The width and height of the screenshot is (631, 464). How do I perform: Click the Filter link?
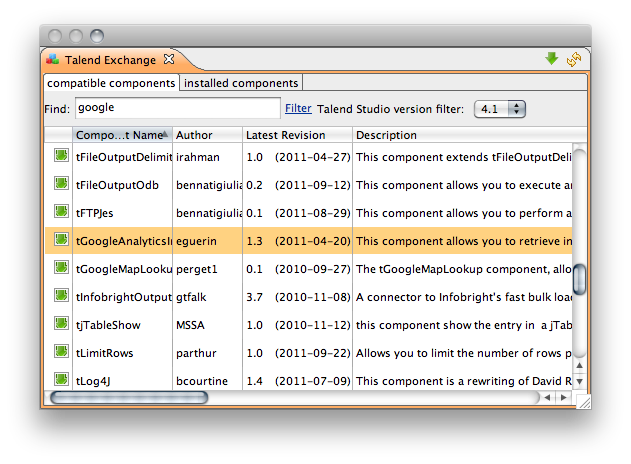tap(298, 108)
